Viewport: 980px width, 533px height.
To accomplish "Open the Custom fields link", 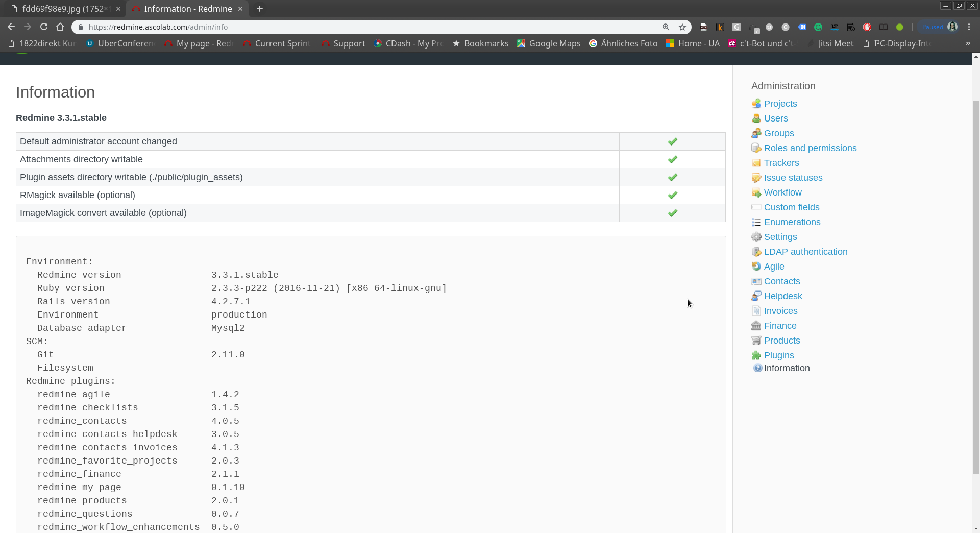I will [x=792, y=207].
